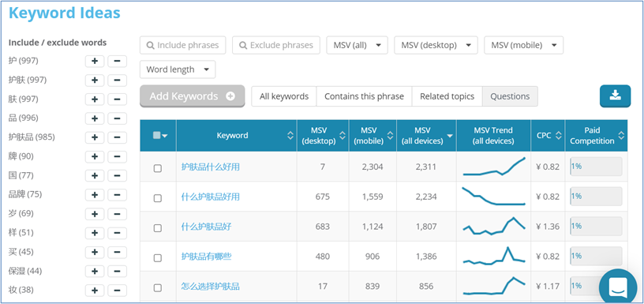Open keyword link 什么护肤品好用
Viewport: 644px width, 304px height.
point(210,197)
